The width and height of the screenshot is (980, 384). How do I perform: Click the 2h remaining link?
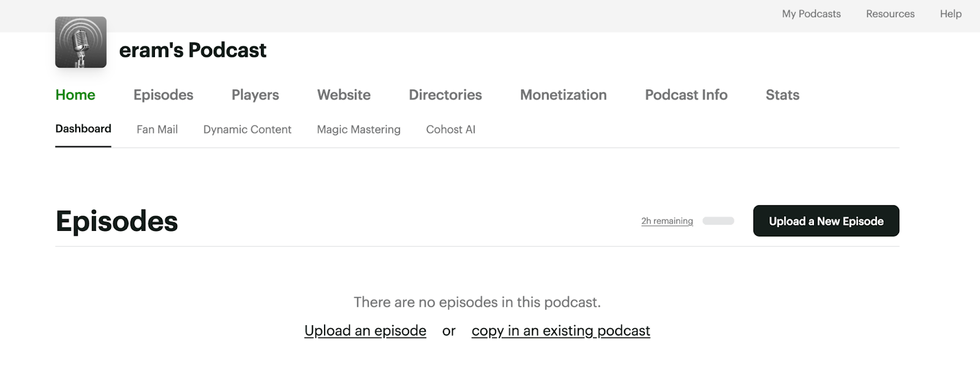tap(667, 221)
